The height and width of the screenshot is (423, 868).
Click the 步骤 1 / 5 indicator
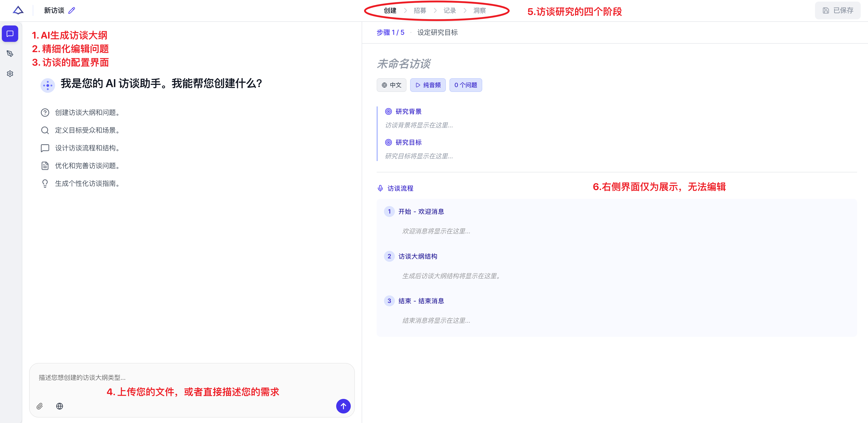point(391,33)
